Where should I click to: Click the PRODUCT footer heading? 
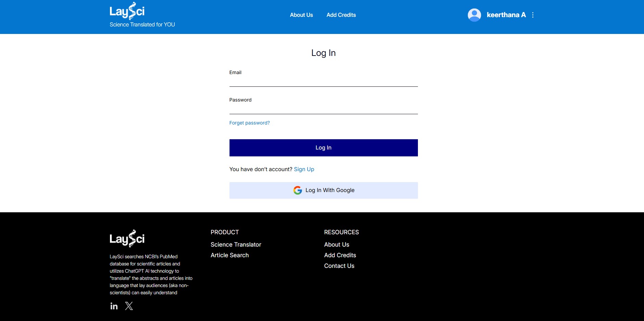tap(225, 232)
